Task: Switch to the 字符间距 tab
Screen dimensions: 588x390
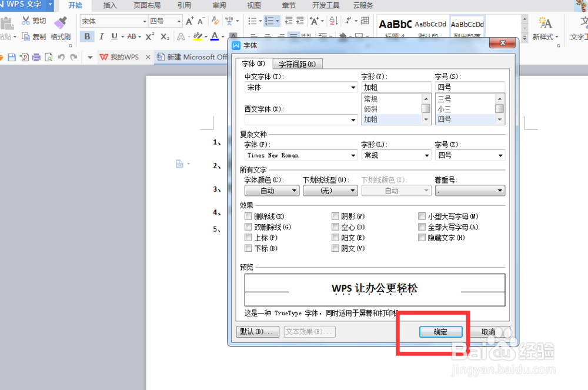Action: pyautogui.click(x=298, y=64)
